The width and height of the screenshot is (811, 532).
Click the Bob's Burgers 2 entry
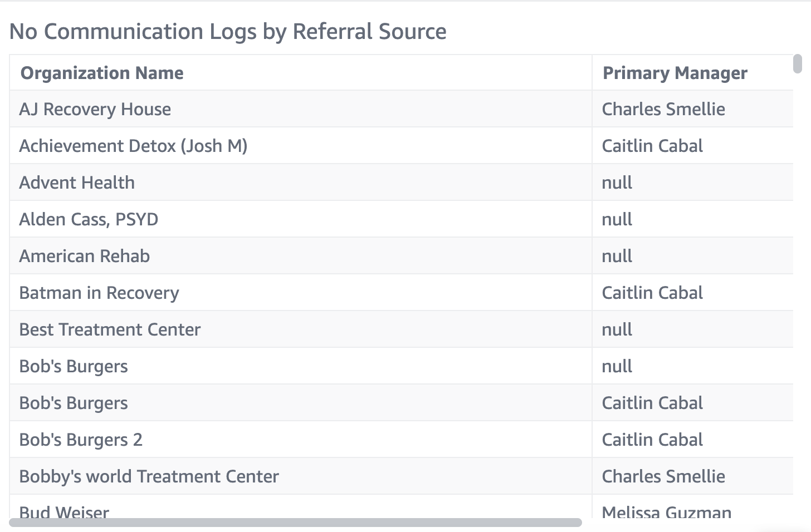[81, 439]
